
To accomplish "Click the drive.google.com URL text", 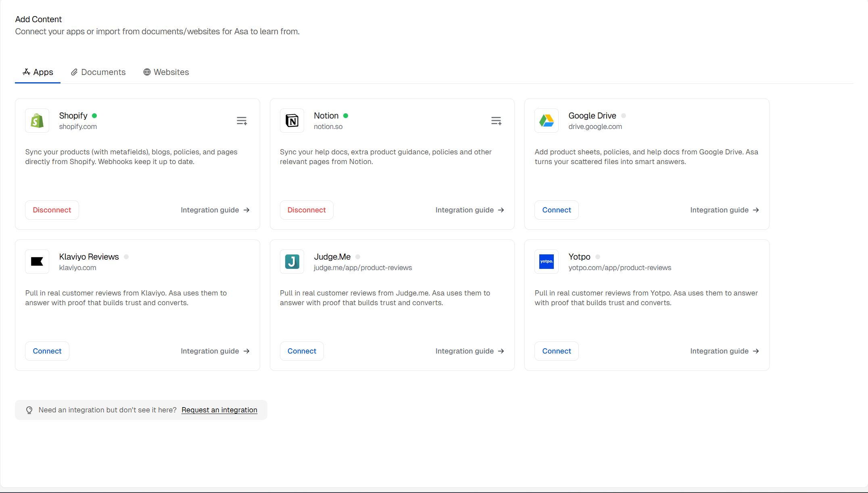I will (595, 127).
